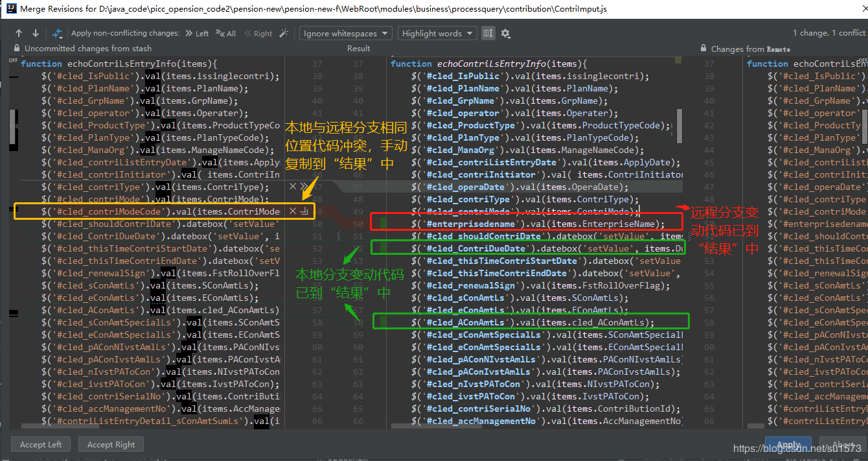Click 'Changes from Remote' header label
Image resolution: width=868 pixels, height=461 pixels.
[x=751, y=49]
